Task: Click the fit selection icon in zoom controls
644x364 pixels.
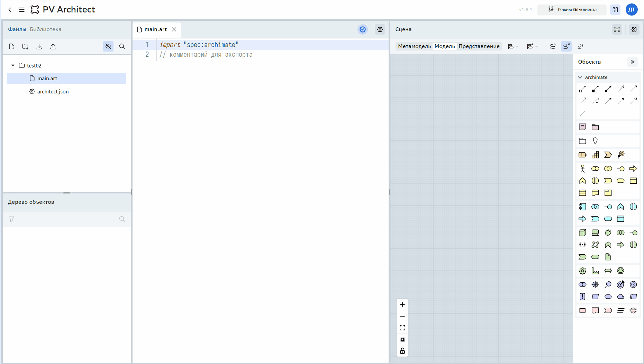Action: (402, 339)
